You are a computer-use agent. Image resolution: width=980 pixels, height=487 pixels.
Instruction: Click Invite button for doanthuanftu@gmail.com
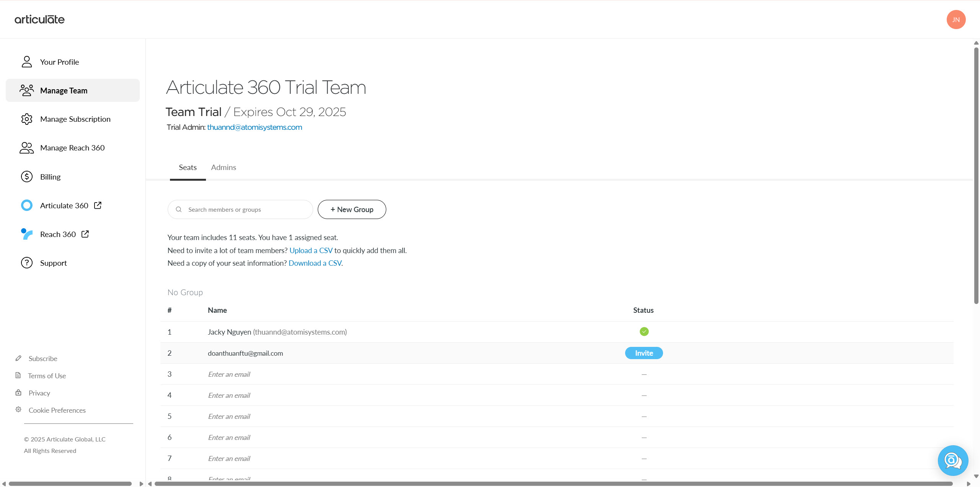click(644, 353)
